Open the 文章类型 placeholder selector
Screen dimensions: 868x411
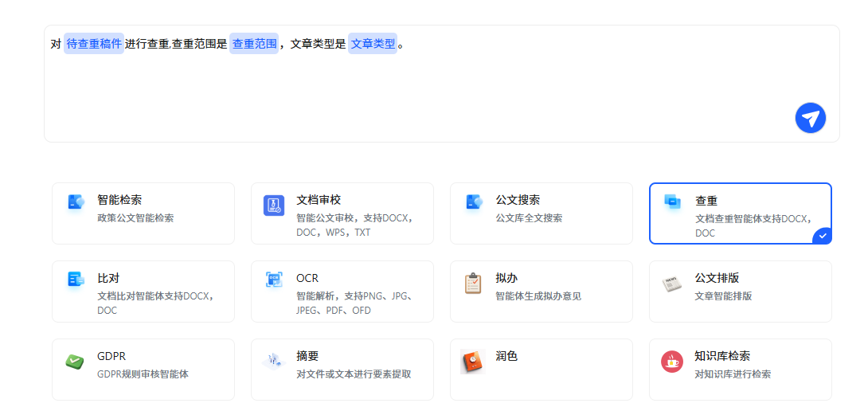(x=373, y=44)
